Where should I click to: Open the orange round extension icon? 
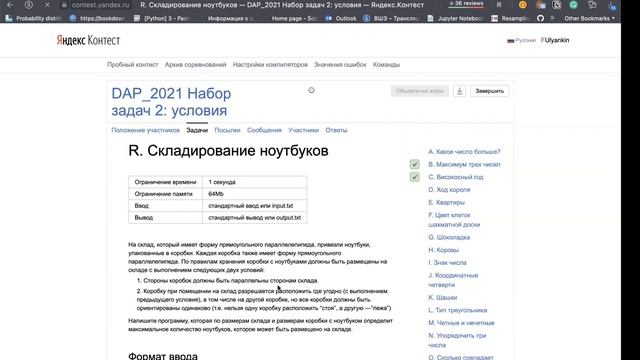(522, 5)
